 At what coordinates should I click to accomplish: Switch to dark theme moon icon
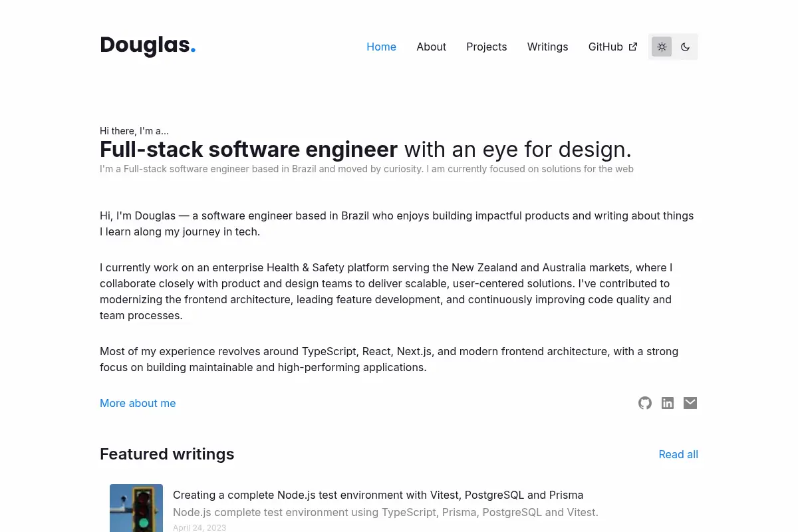click(x=685, y=47)
